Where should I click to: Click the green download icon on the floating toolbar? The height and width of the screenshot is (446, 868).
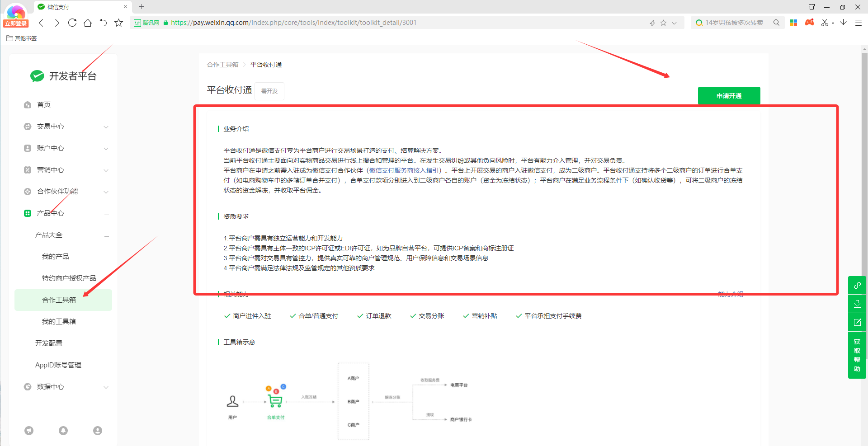point(857,304)
